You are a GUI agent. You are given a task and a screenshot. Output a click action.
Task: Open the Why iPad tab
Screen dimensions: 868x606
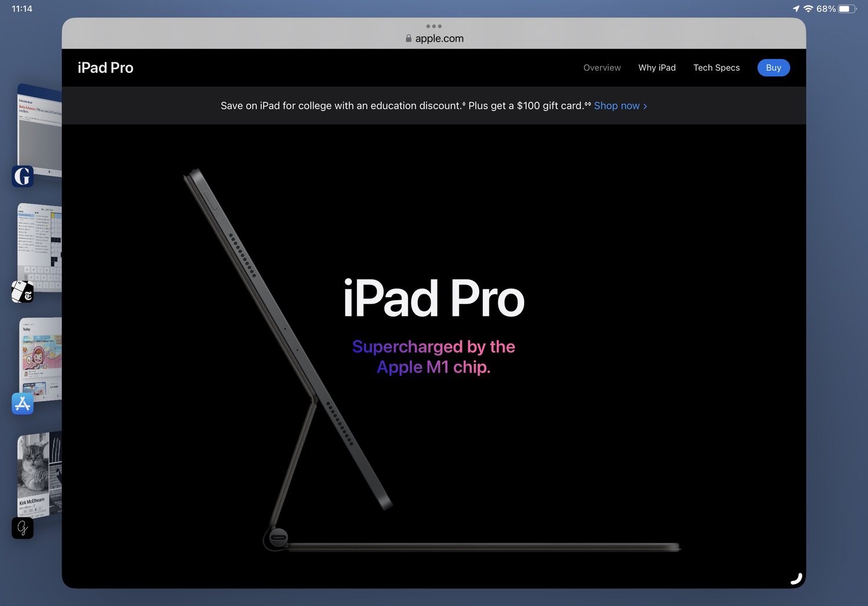(657, 68)
